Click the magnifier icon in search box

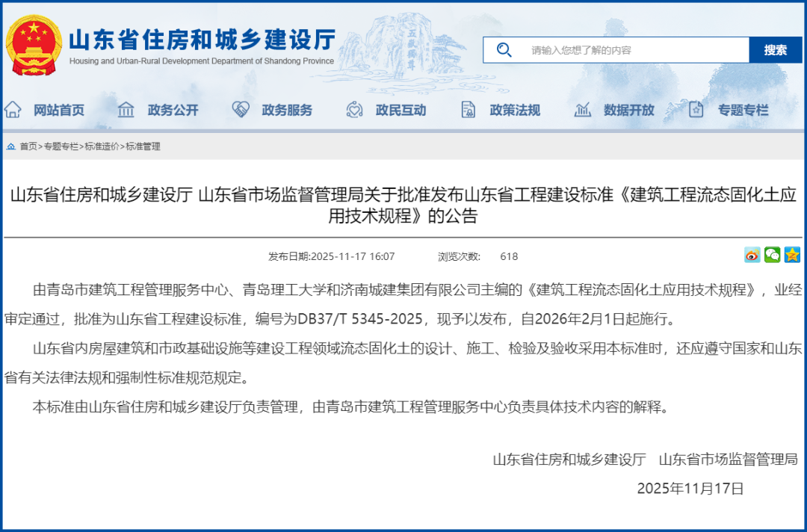click(504, 50)
